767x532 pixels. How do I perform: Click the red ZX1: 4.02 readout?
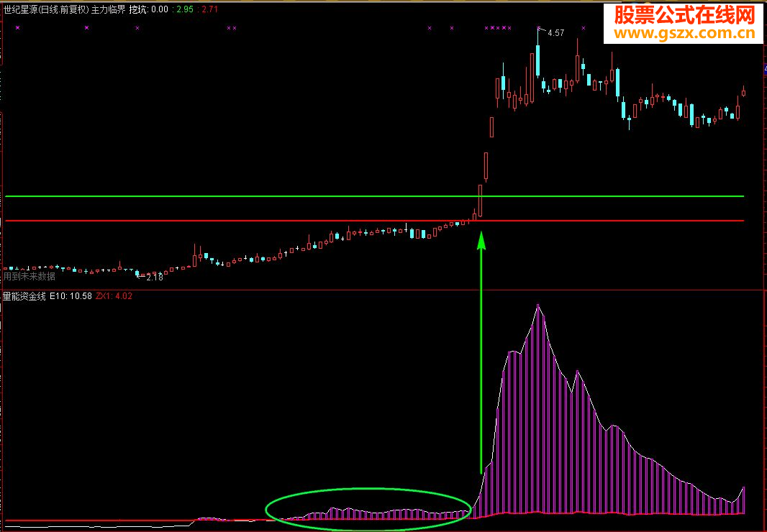114,295
